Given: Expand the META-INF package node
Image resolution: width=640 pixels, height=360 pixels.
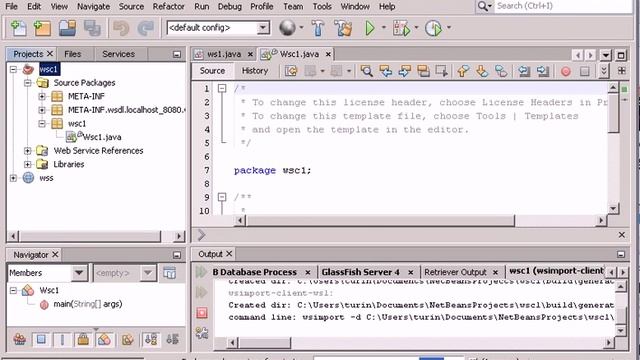Looking at the screenshot, I should (42, 96).
